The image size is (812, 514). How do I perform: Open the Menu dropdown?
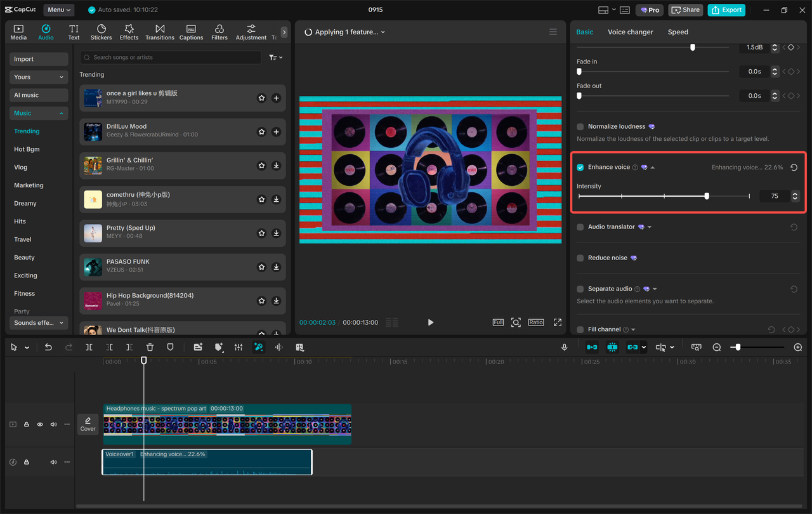[x=59, y=10]
